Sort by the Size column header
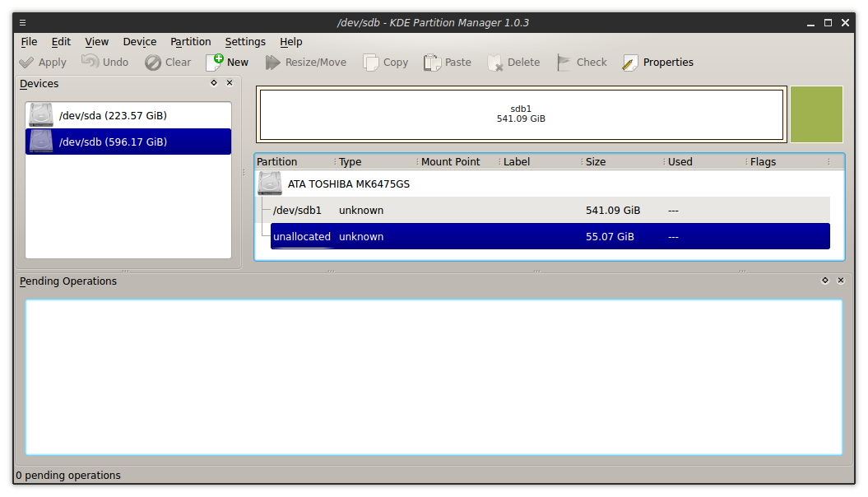The image size is (868, 497). coord(622,161)
